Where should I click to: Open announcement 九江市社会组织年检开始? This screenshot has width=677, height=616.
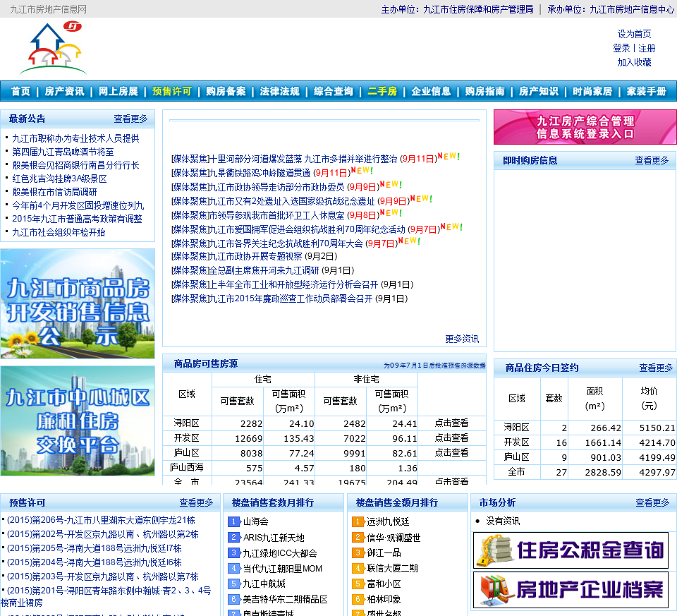(59, 232)
